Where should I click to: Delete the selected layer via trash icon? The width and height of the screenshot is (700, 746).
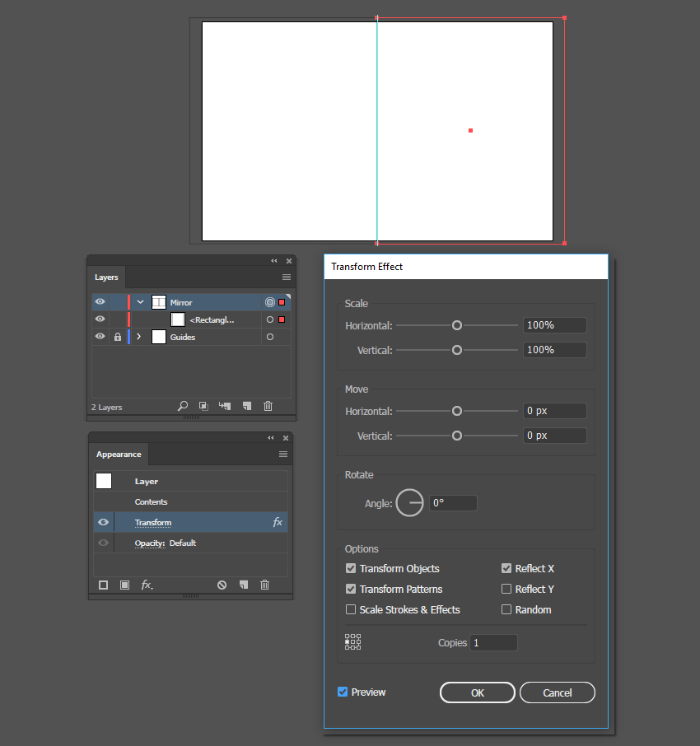268,405
